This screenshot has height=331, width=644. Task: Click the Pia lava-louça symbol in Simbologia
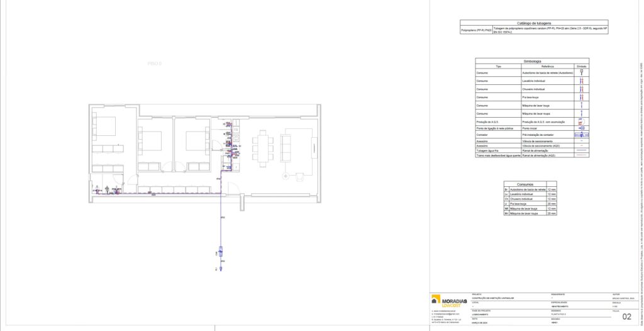click(x=582, y=97)
